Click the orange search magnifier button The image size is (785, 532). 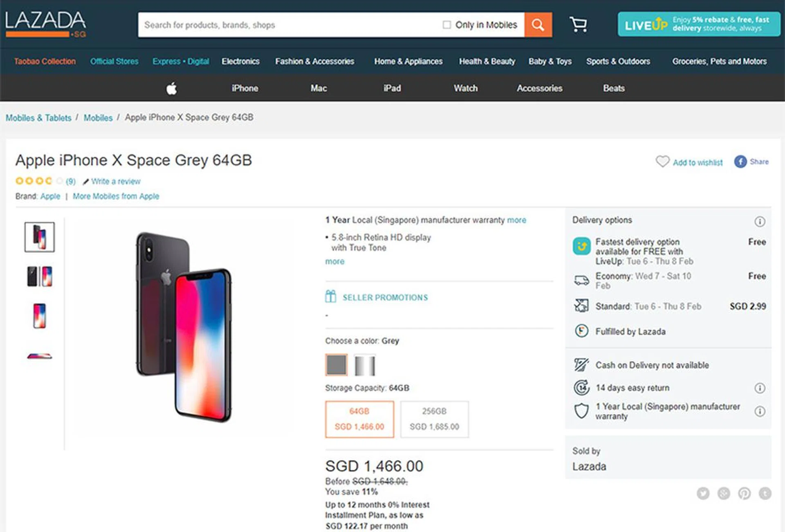click(538, 25)
